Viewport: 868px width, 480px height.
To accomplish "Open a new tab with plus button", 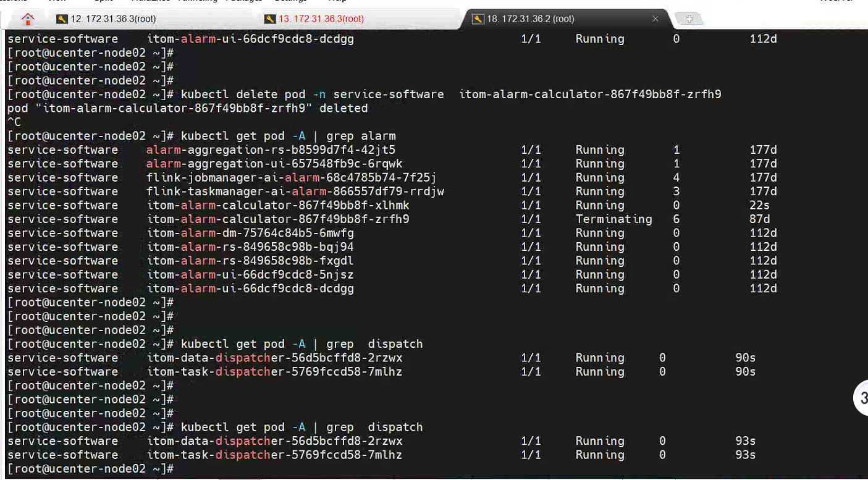I will pyautogui.click(x=689, y=19).
